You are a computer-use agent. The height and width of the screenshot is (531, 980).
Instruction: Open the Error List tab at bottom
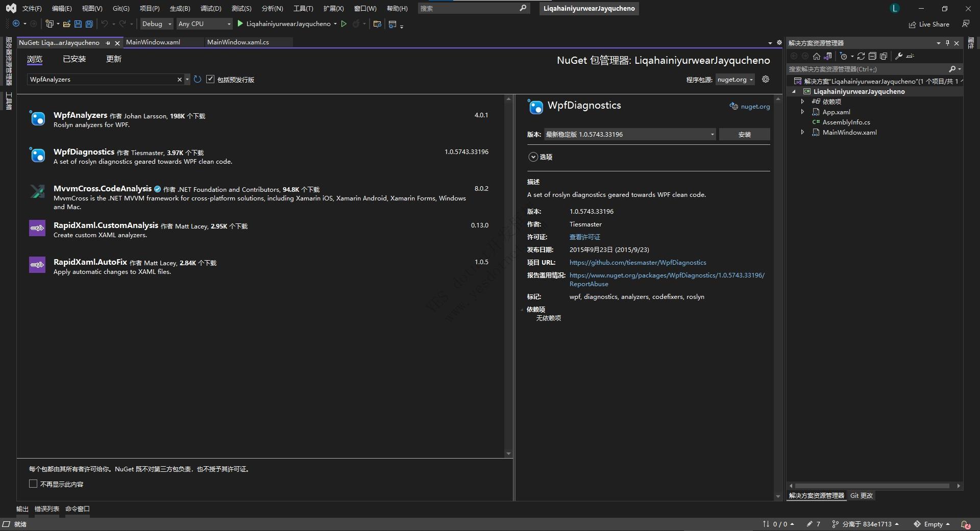tap(47, 509)
